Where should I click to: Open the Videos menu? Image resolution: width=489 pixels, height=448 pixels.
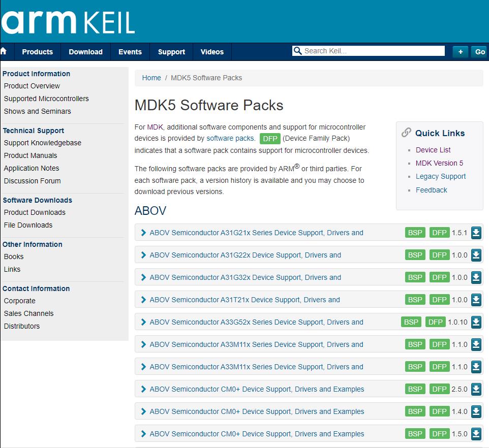212,52
